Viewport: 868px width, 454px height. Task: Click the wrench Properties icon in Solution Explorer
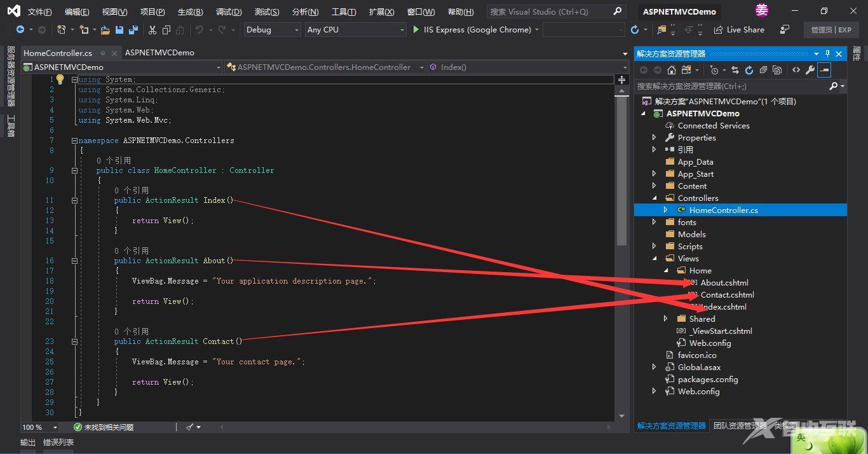click(810, 70)
